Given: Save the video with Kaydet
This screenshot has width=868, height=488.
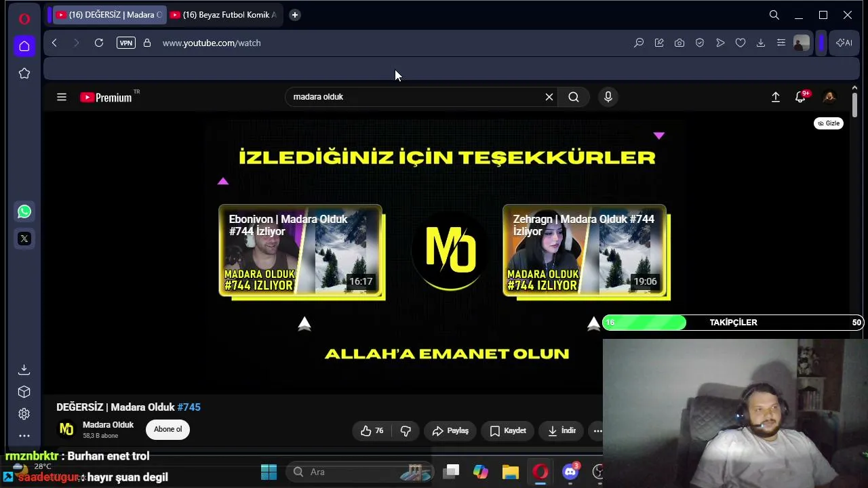Looking at the screenshot, I should coord(508,430).
